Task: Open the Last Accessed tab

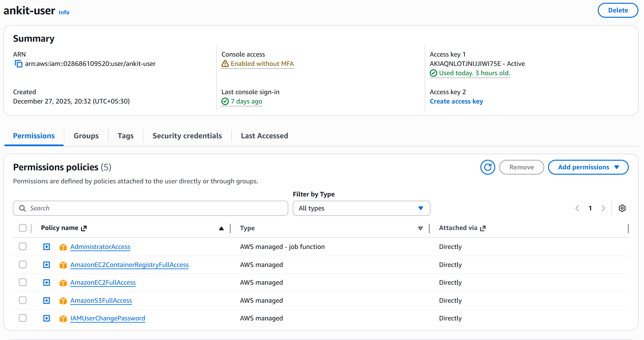Action: coord(265,136)
